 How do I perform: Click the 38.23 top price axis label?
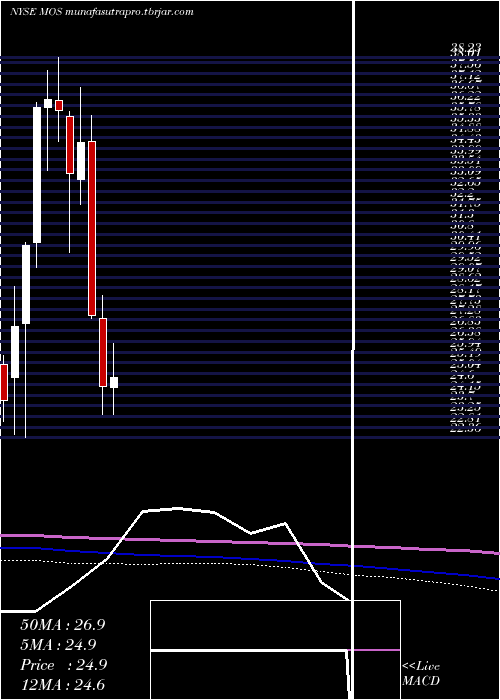tap(466, 46)
